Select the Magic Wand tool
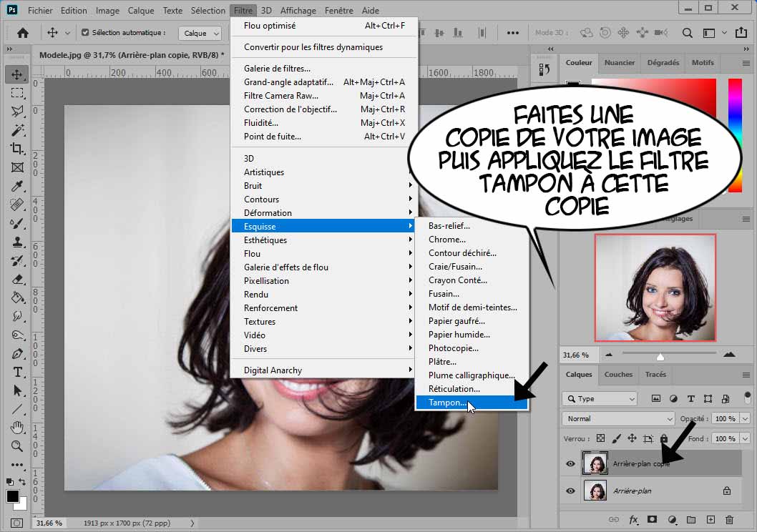 tap(17, 130)
